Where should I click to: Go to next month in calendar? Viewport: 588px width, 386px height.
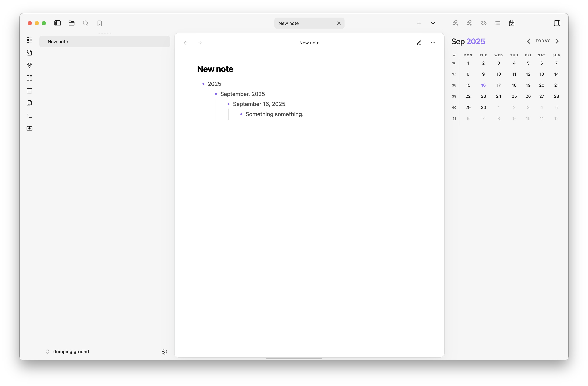(557, 41)
